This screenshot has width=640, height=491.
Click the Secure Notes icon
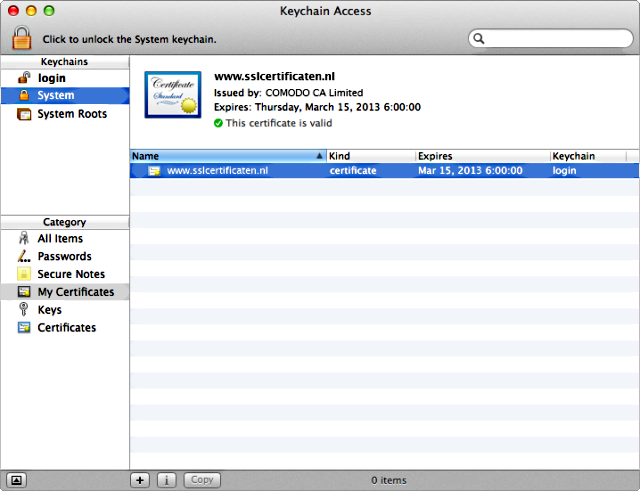(x=24, y=274)
